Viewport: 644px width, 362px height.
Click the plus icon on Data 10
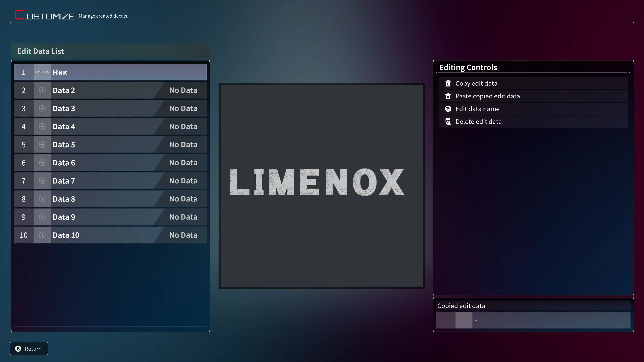tap(42, 235)
